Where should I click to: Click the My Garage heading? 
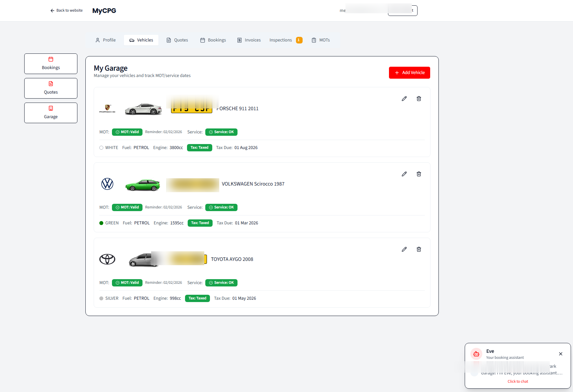coord(111,68)
